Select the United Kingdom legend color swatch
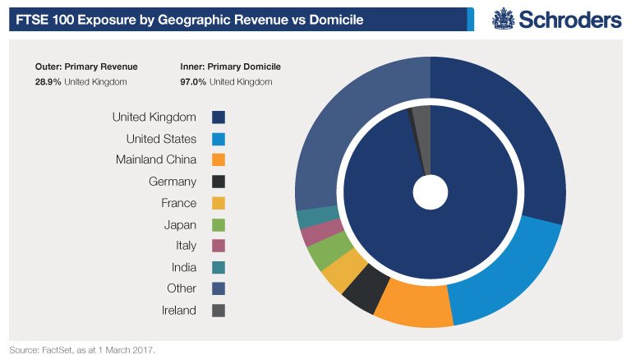Viewport: 631px width, 364px height. (218, 117)
